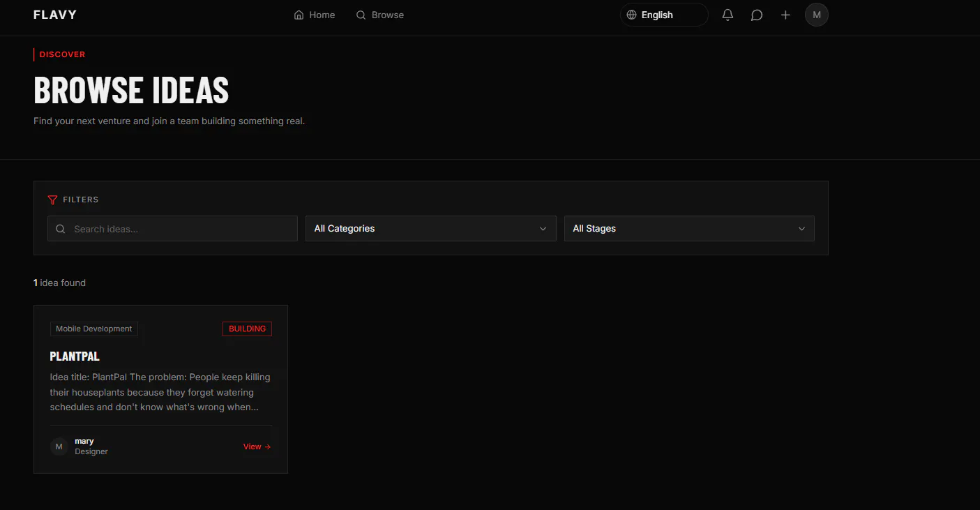This screenshot has width=980, height=510.
Task: Click the plus icon to add idea
Action: (x=785, y=15)
